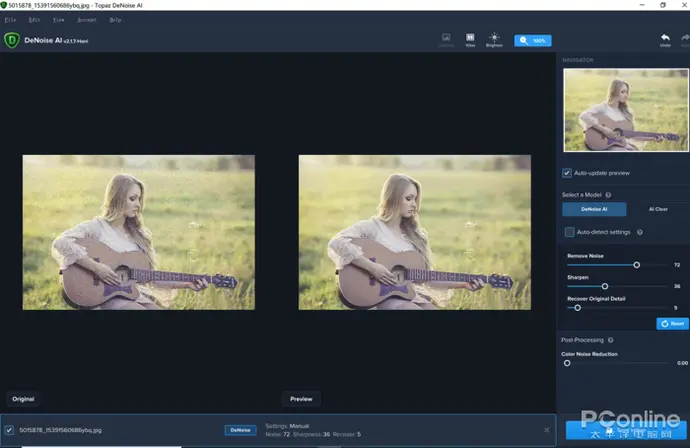Click the DeNoise tag button in file row
Screen dimensions: 690x448
tap(240, 430)
